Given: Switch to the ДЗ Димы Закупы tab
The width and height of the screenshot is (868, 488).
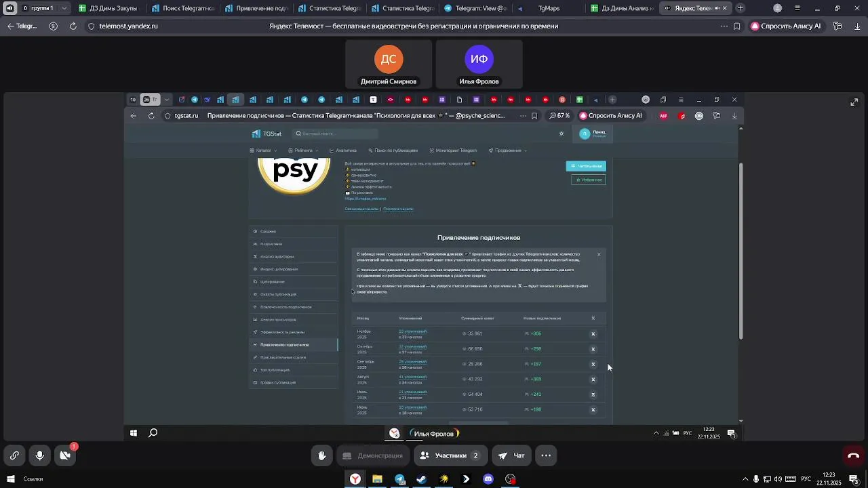Looking at the screenshot, I should pos(108,8).
